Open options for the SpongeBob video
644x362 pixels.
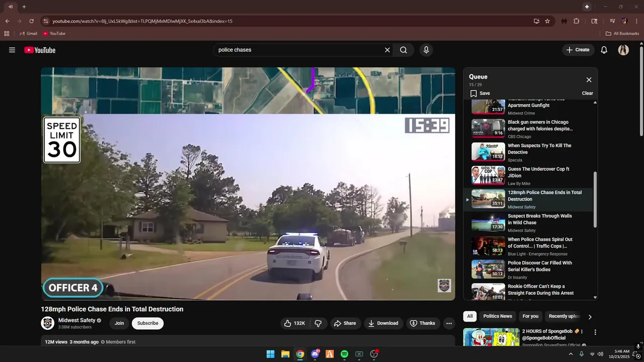coord(595,332)
